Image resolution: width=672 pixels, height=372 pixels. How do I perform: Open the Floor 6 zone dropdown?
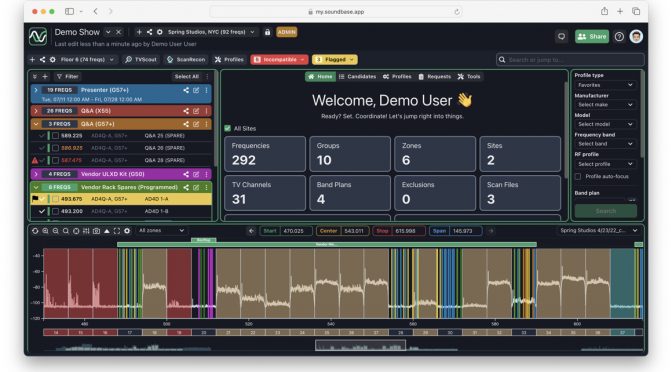tap(87, 60)
